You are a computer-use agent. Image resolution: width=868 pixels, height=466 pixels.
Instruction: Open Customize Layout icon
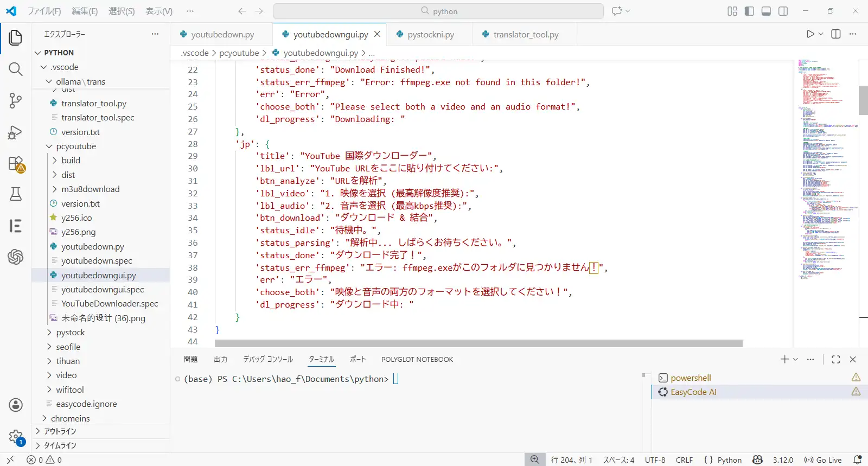tap(732, 11)
